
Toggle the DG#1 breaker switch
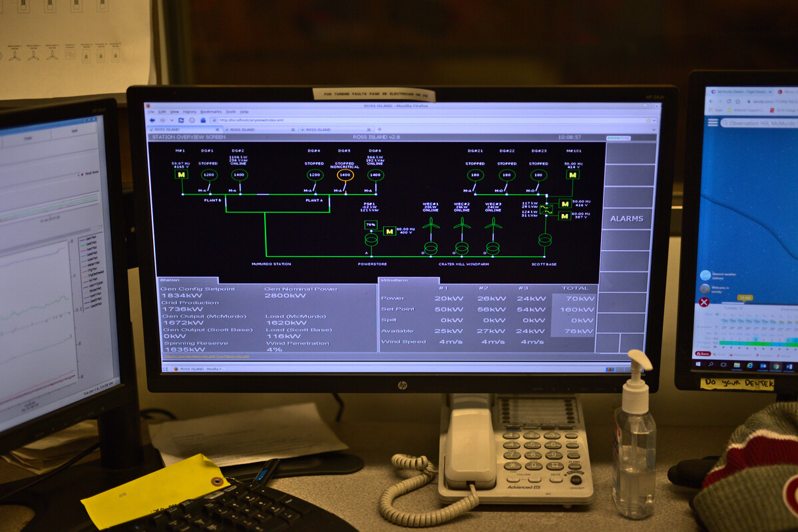[209, 188]
